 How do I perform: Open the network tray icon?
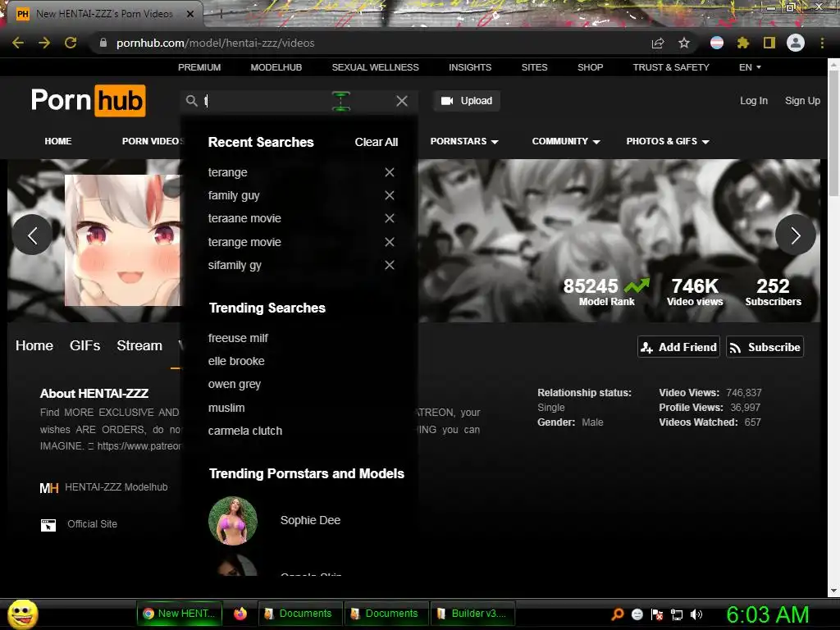point(677,614)
